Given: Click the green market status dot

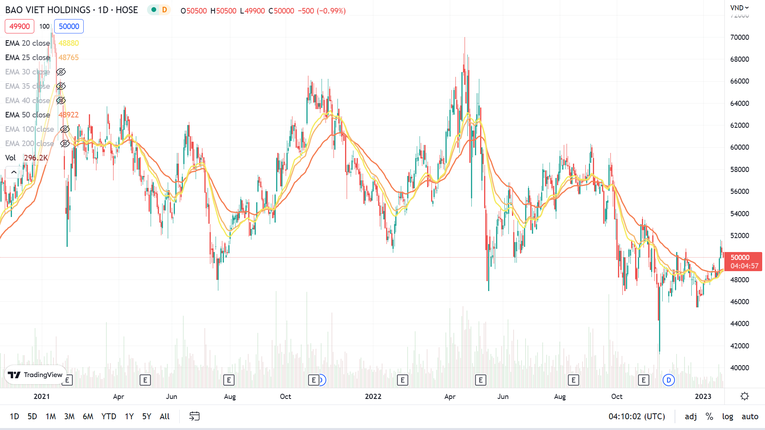Looking at the screenshot, I should pos(153,10).
